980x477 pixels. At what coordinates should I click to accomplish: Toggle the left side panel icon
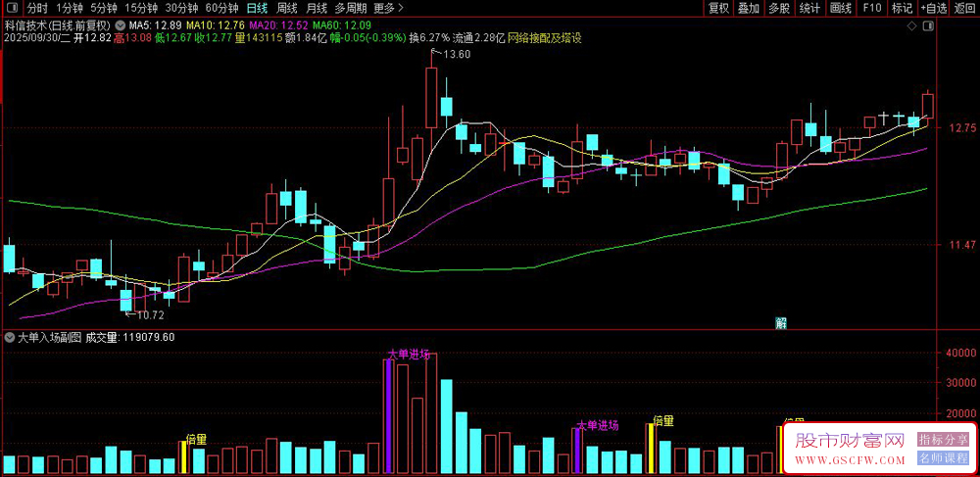[x=14, y=8]
